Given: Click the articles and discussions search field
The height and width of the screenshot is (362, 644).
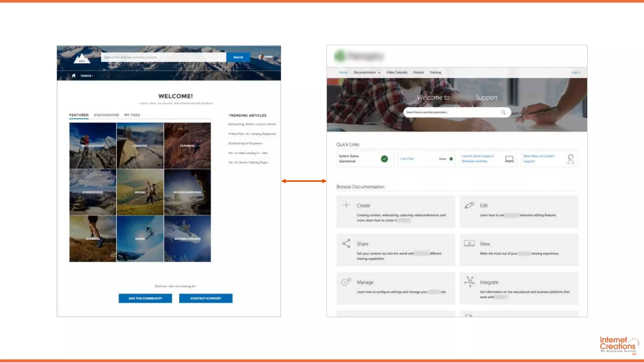Looking at the screenshot, I should click(x=163, y=57).
